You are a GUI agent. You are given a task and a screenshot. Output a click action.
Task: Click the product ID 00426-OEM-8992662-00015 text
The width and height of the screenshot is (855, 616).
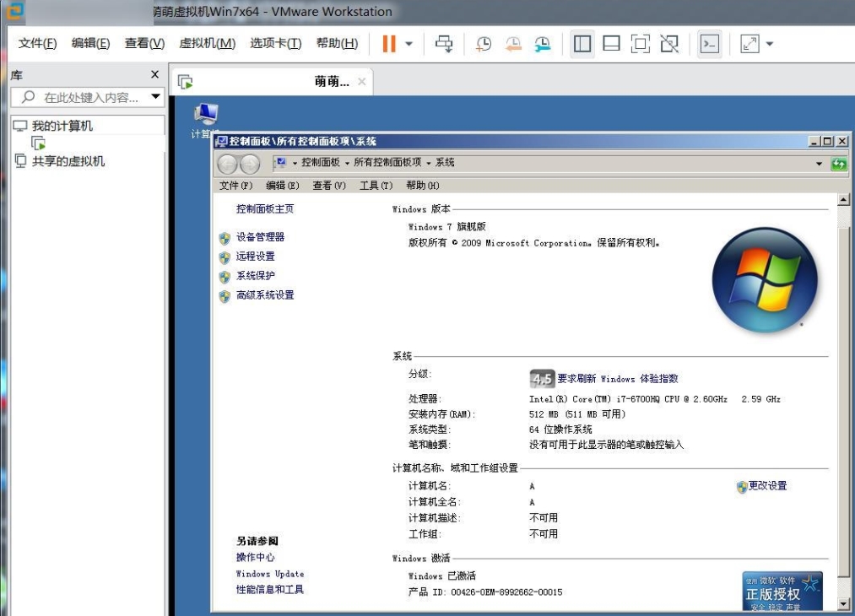[506, 592]
